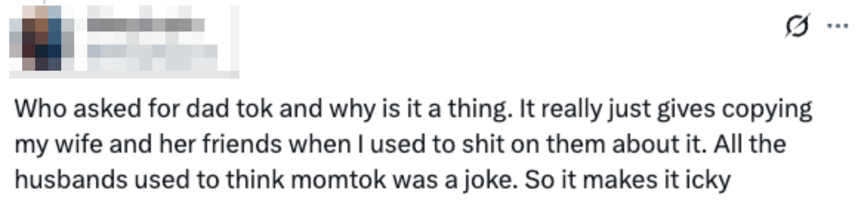
Task: Click the blurred username handle below name
Action: (152, 52)
